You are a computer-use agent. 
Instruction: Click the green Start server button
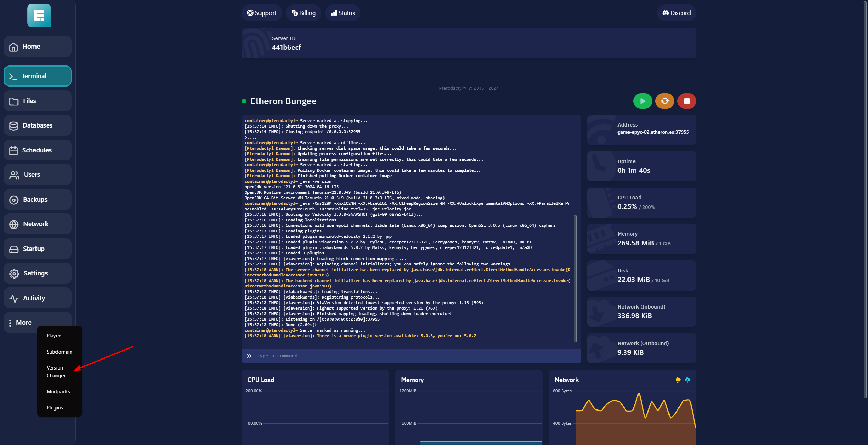point(642,101)
